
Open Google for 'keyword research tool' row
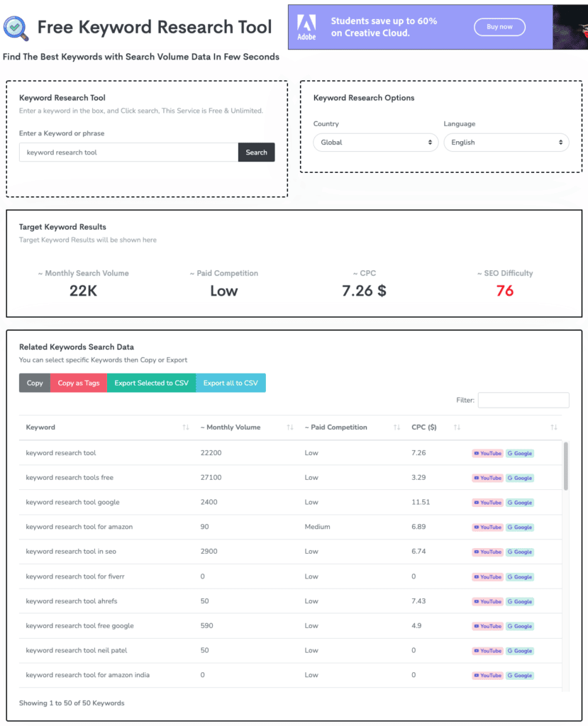point(520,453)
